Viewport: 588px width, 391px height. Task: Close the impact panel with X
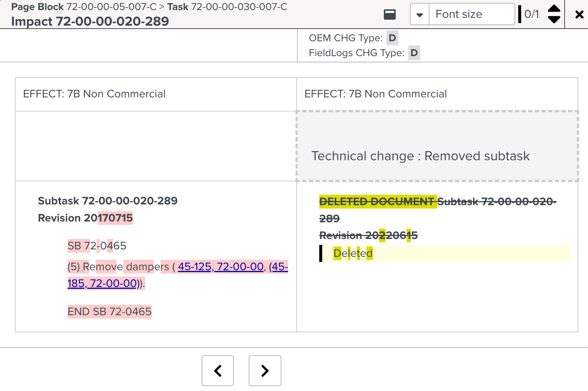[579, 14]
